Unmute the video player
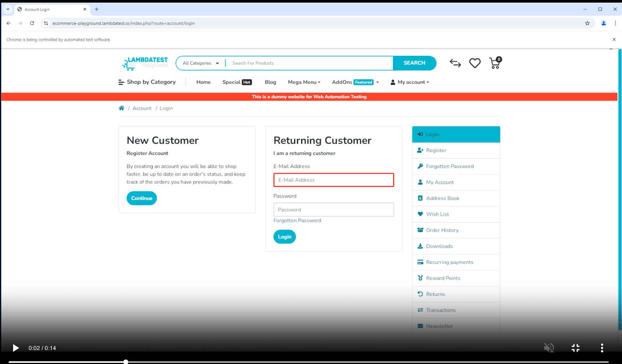 (549, 348)
